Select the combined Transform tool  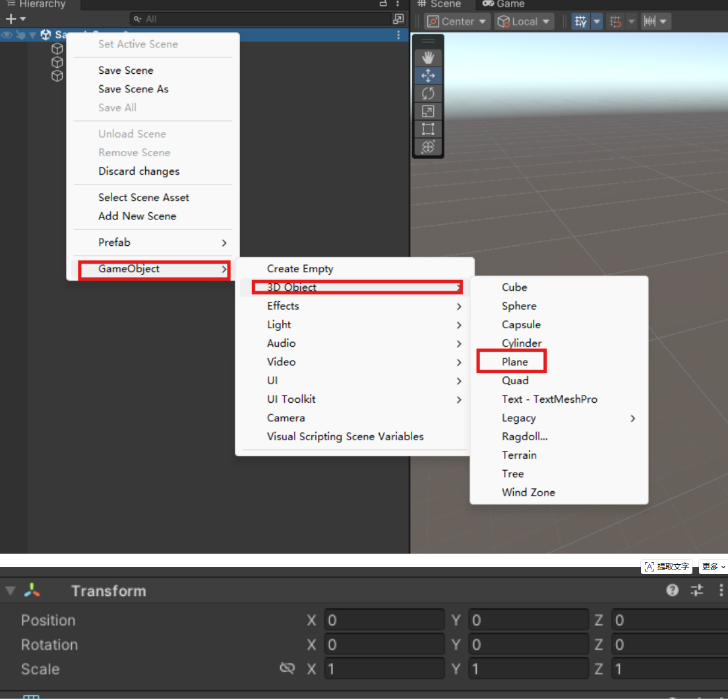click(x=428, y=147)
